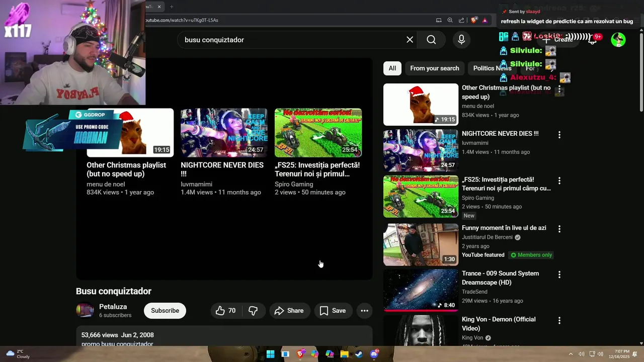644x362 pixels.
Task: Open Discord from the taskbar
Action: [x=374, y=354]
